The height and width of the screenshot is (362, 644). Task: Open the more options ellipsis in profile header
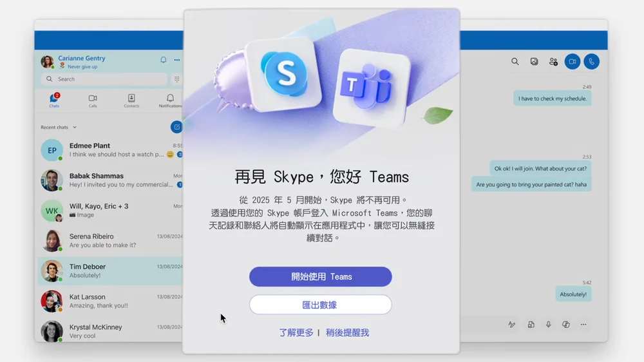click(176, 60)
